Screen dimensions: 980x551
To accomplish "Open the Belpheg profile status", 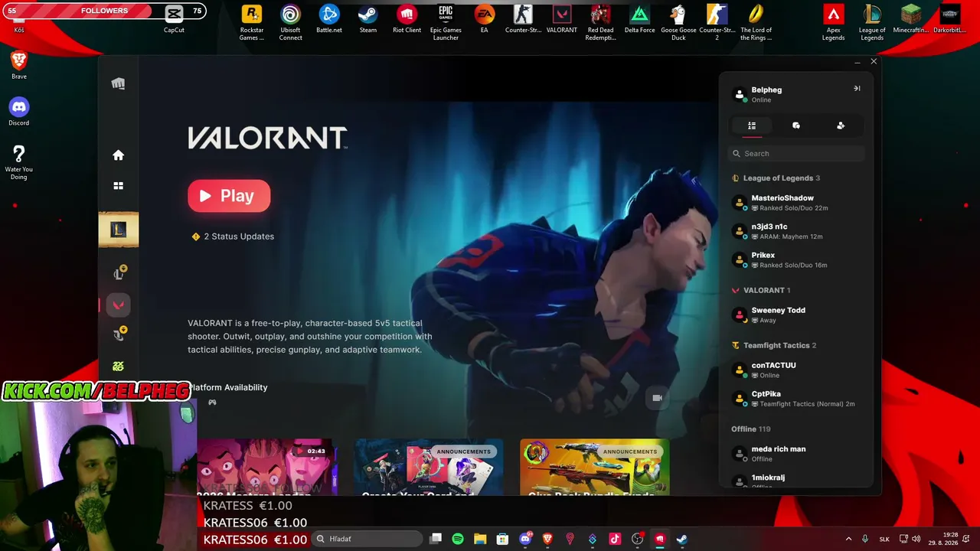I will click(x=766, y=94).
